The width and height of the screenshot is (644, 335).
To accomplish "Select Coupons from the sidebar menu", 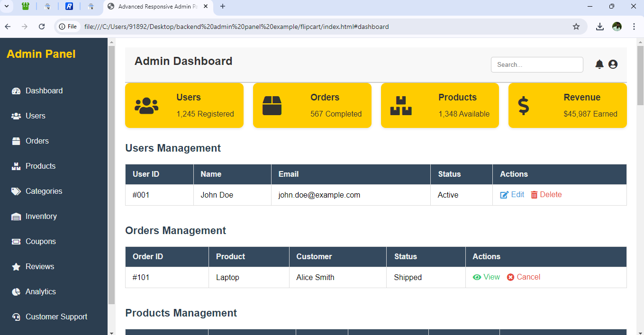I will (40, 242).
